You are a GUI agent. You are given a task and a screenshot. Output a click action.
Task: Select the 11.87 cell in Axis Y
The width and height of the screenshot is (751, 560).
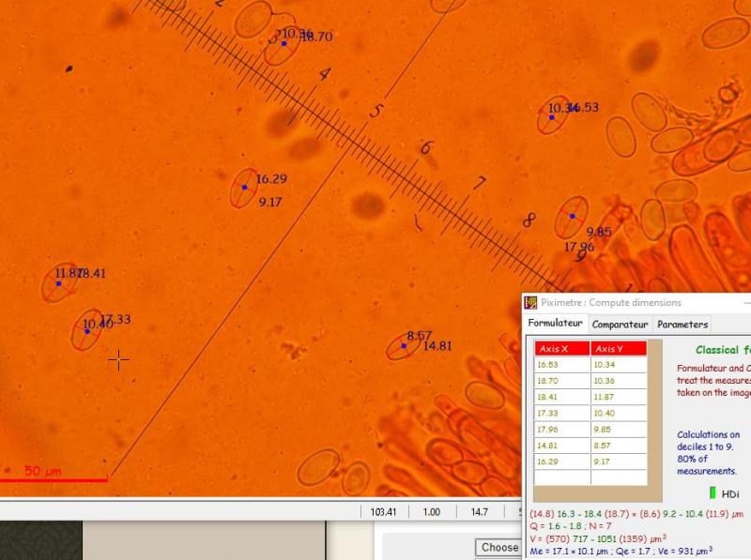[x=619, y=397]
